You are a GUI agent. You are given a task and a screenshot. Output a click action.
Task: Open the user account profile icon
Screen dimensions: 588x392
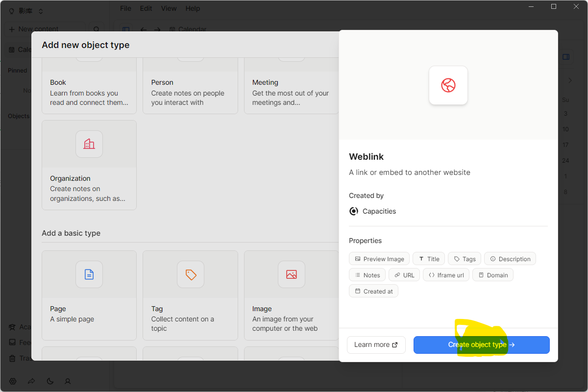68,381
